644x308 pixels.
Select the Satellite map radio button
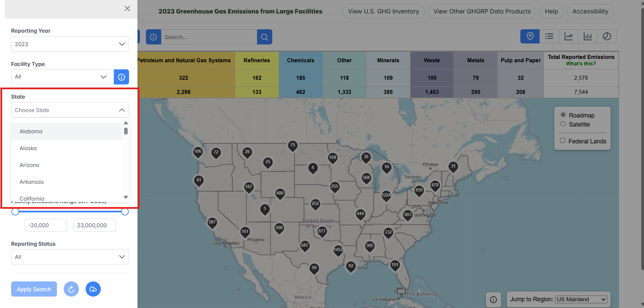click(x=563, y=124)
